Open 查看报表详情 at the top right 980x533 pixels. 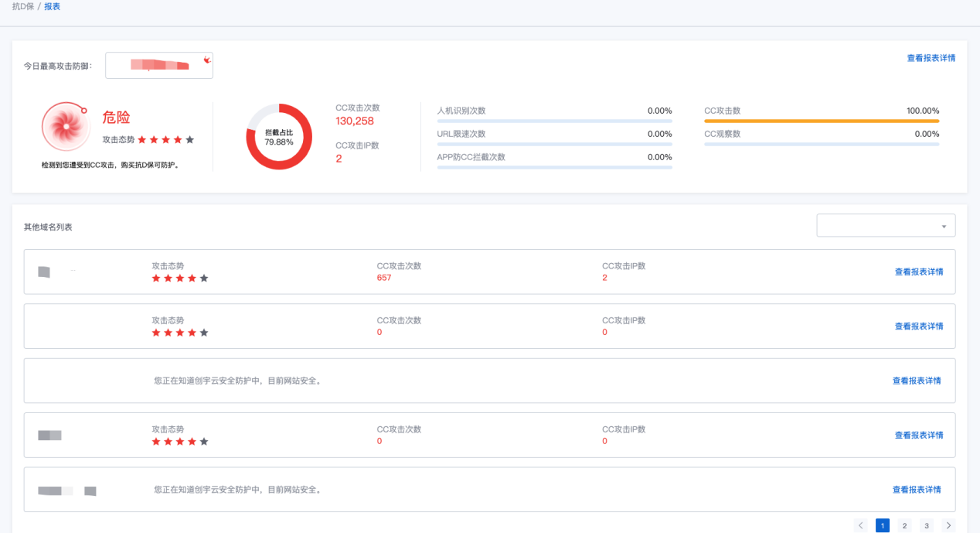931,58
